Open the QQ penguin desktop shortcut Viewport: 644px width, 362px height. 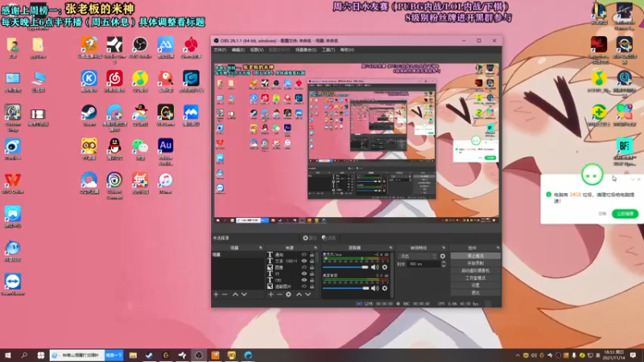click(x=114, y=149)
